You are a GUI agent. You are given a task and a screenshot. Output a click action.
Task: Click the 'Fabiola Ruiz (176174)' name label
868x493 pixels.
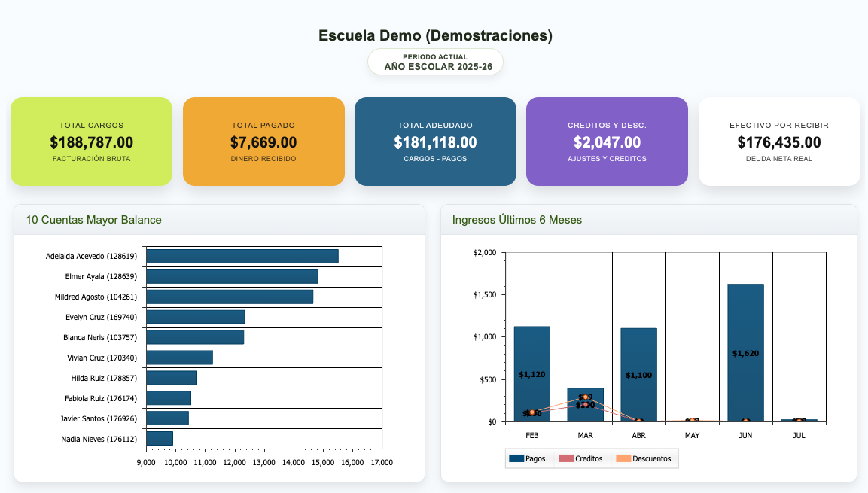point(101,398)
